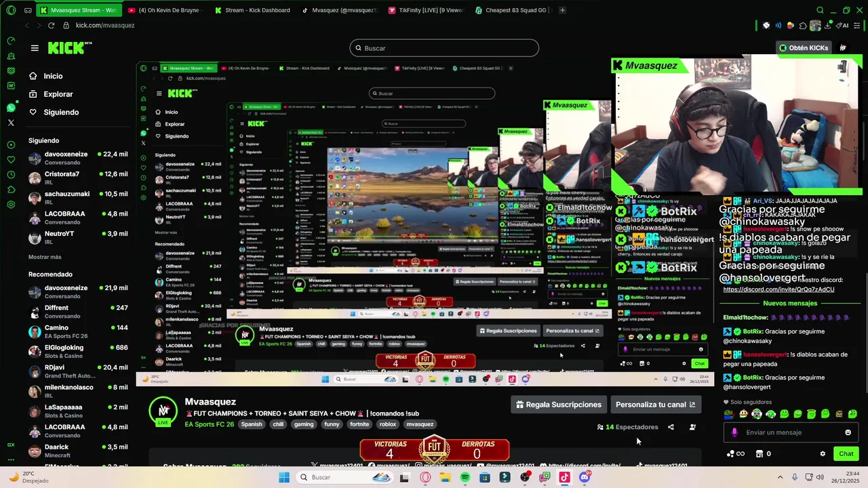Go to the Kick home logo
Screen dimensions: 868x488
[x=69, y=48]
